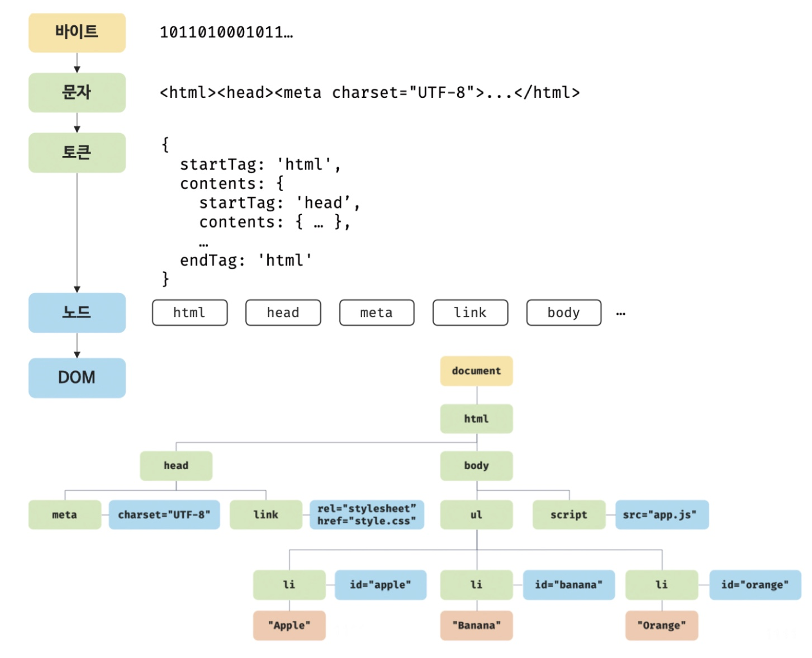The image size is (812, 658).
Task: Click the white outlined html node box
Action: (x=189, y=313)
